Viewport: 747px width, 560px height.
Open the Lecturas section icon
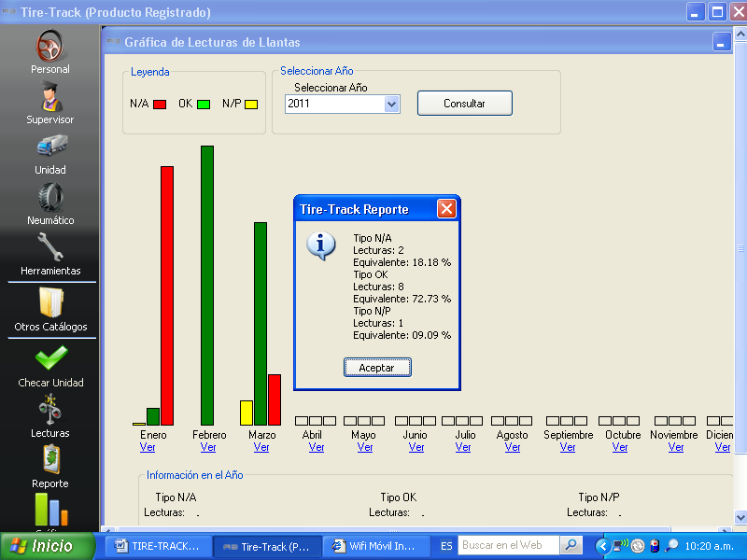pyautogui.click(x=50, y=409)
